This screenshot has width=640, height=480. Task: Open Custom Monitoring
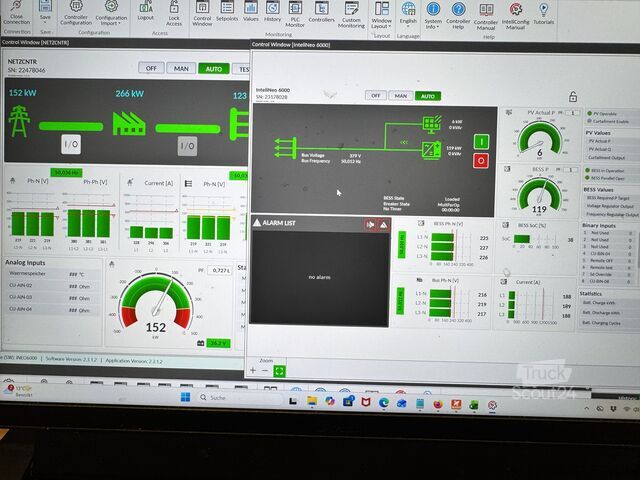point(351,15)
